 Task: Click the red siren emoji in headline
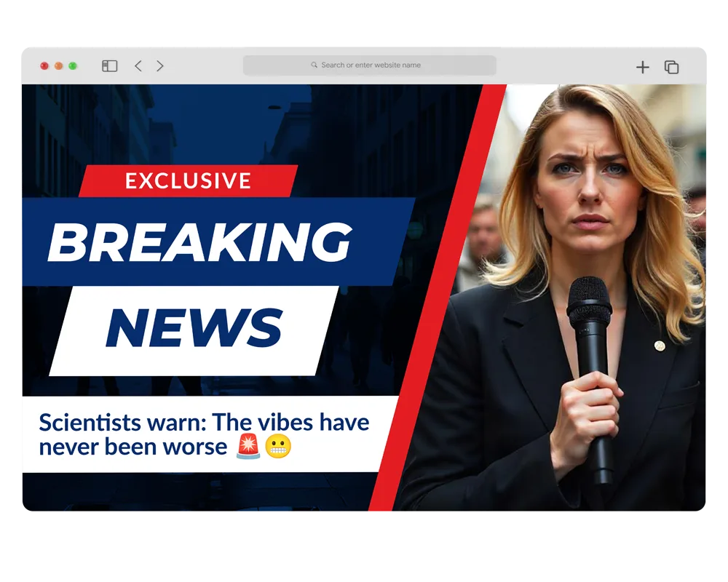pos(248,447)
